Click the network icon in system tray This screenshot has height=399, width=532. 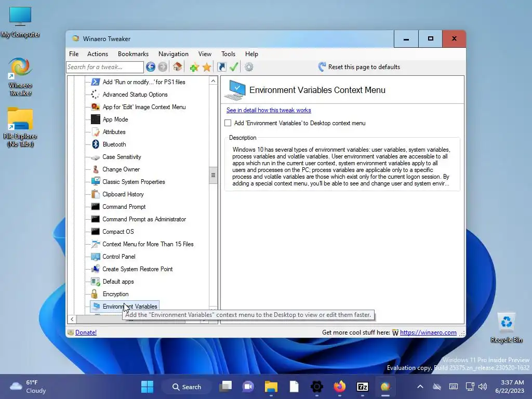(470, 387)
